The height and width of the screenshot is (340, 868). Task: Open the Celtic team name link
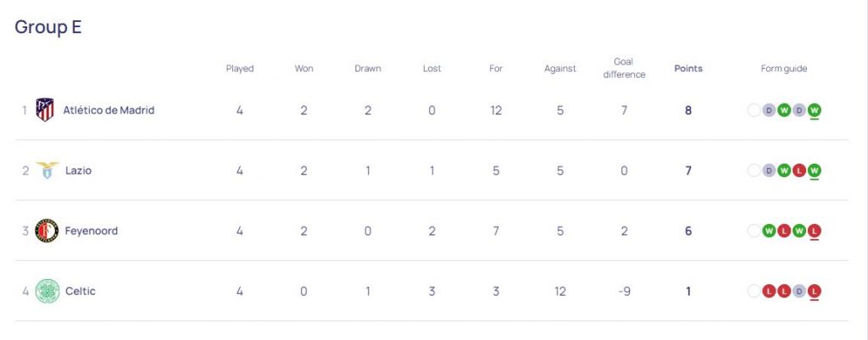81,291
